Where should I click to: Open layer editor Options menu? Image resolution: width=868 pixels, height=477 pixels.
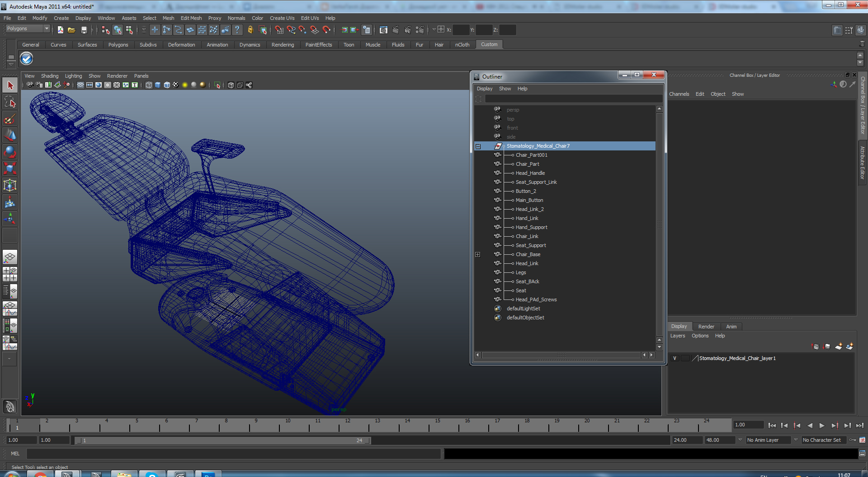pos(700,336)
